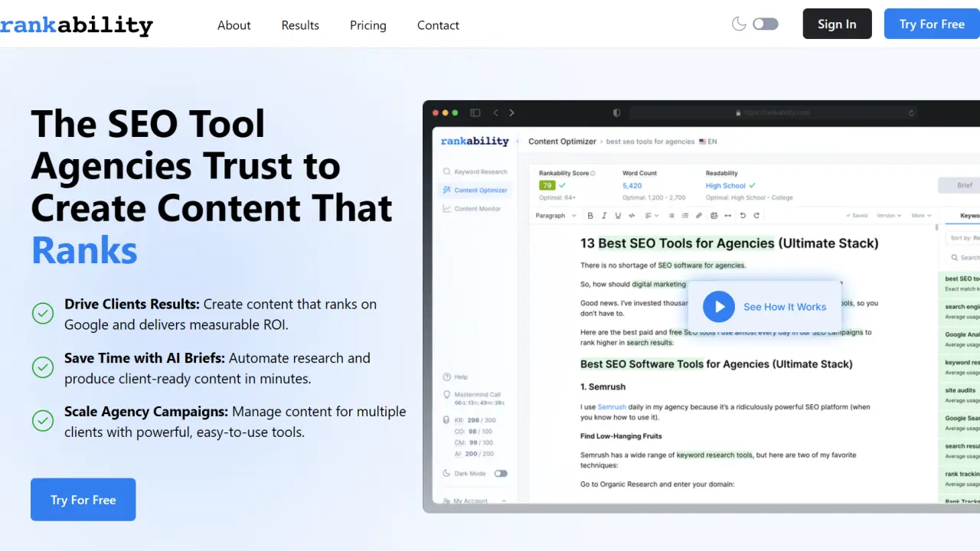Click the Help item in app sidebar
The image size is (980, 551).
click(456, 377)
